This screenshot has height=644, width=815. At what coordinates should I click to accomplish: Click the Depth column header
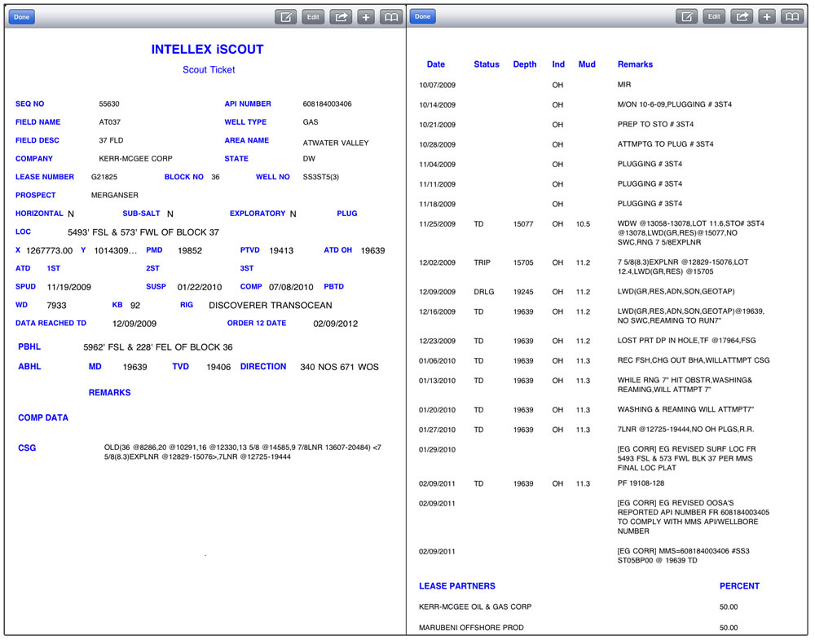tap(524, 64)
